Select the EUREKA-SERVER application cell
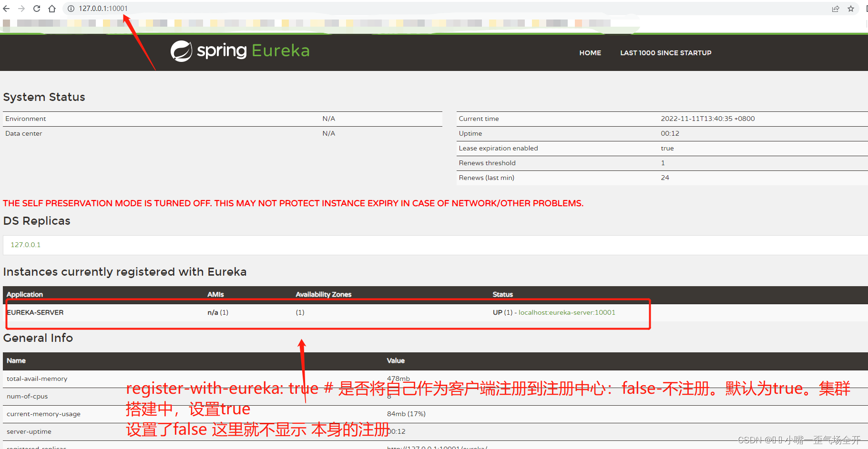 click(x=35, y=312)
